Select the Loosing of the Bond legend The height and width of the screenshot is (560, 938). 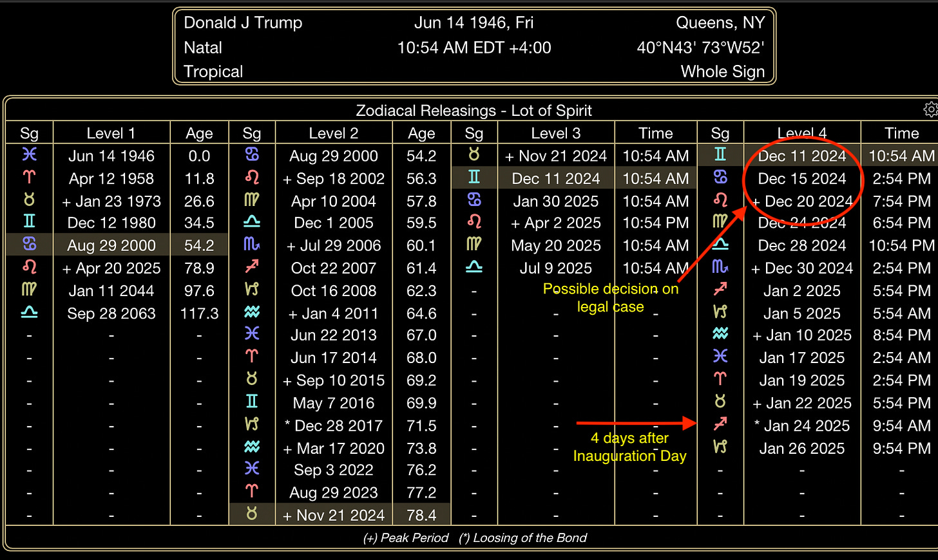pos(522,537)
